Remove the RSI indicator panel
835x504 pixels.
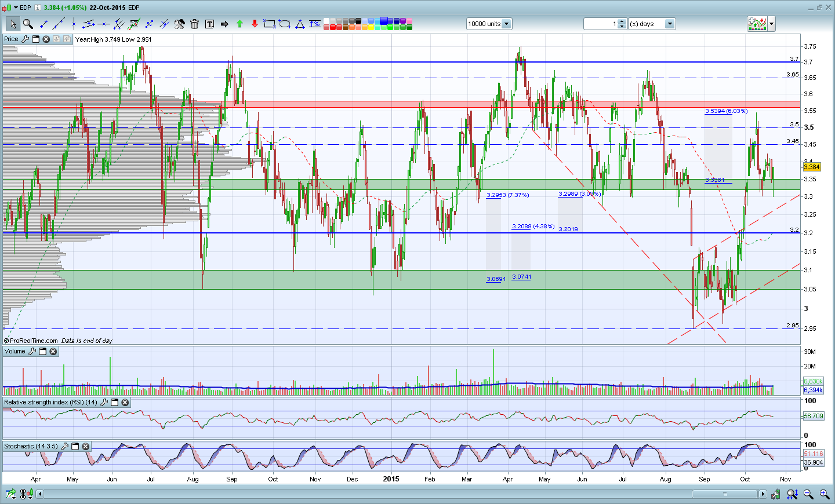[x=125, y=403]
